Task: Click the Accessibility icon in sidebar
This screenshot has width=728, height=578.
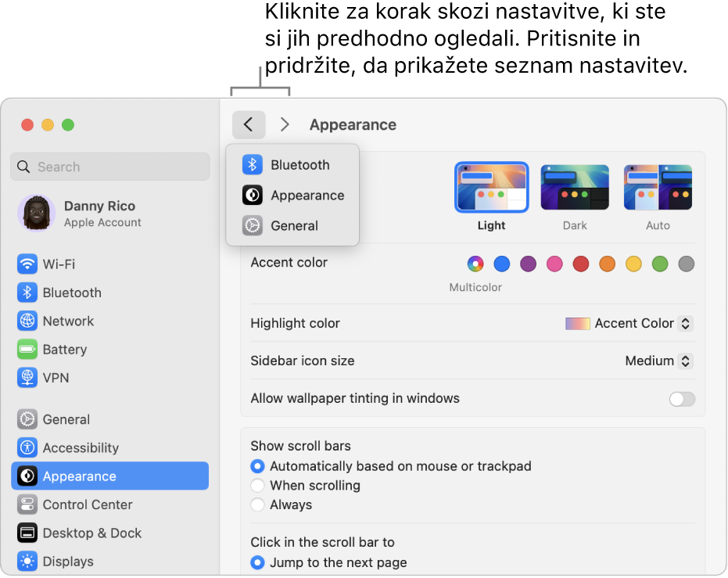Action: (27, 447)
